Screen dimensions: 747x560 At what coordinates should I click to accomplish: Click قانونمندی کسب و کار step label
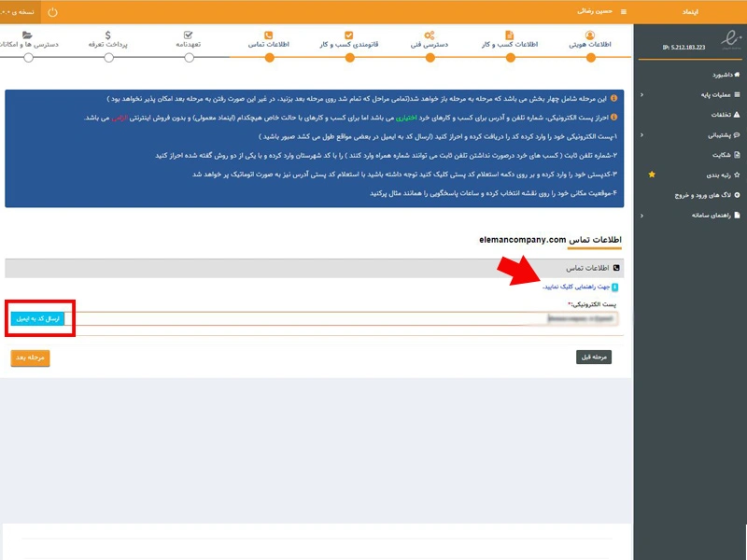coord(348,44)
